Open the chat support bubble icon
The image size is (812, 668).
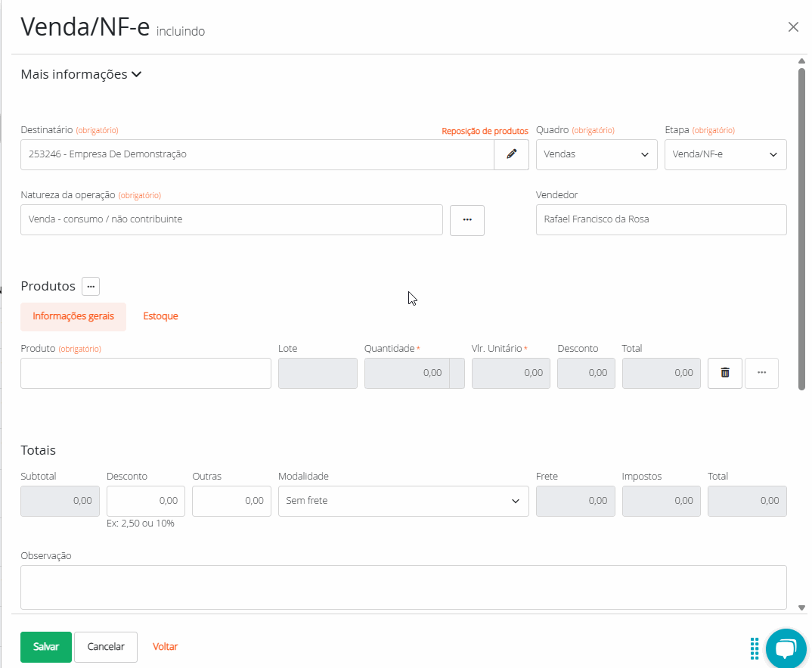tap(786, 648)
